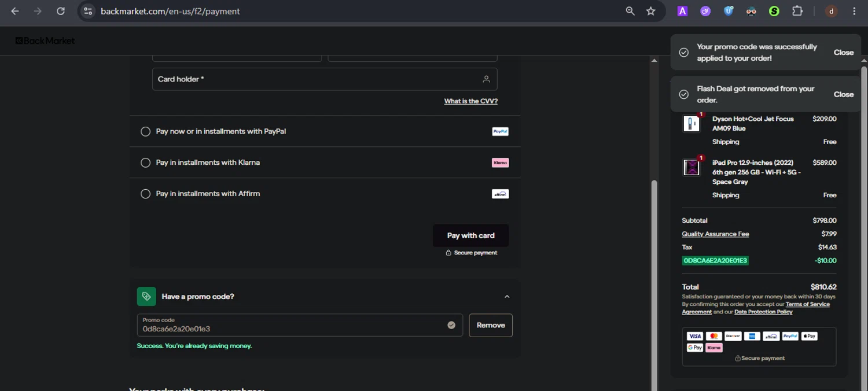
Task: Go back to the previous page
Action: pyautogui.click(x=15, y=11)
